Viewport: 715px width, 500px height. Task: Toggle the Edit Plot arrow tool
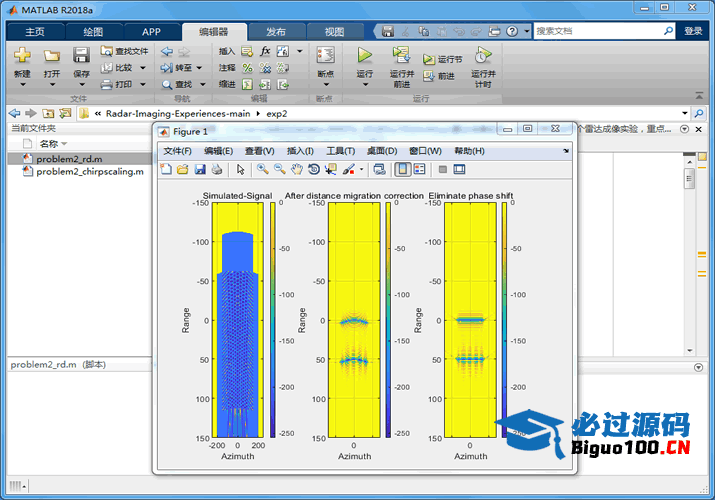[x=240, y=170]
